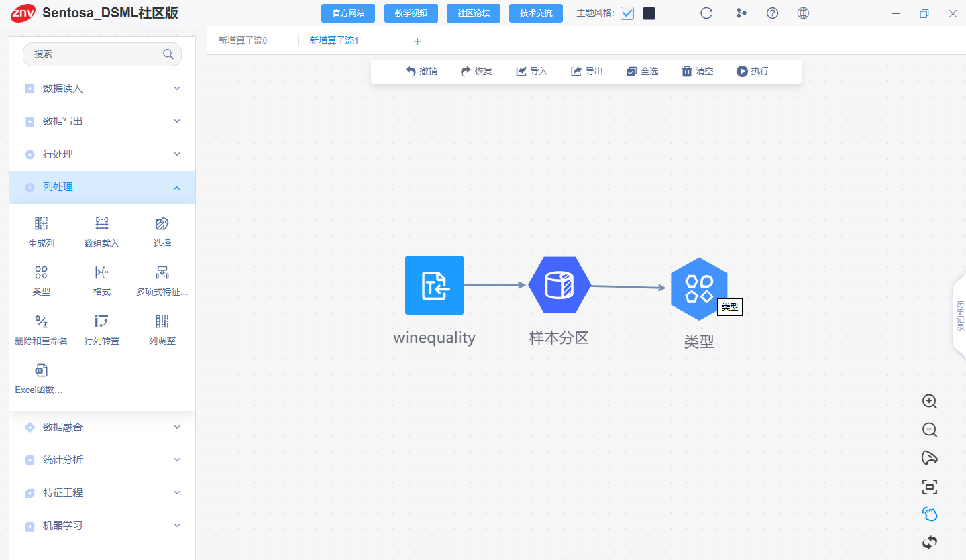Expand the 机器学习 category
Viewport: 966px width, 560px height.
[102, 526]
